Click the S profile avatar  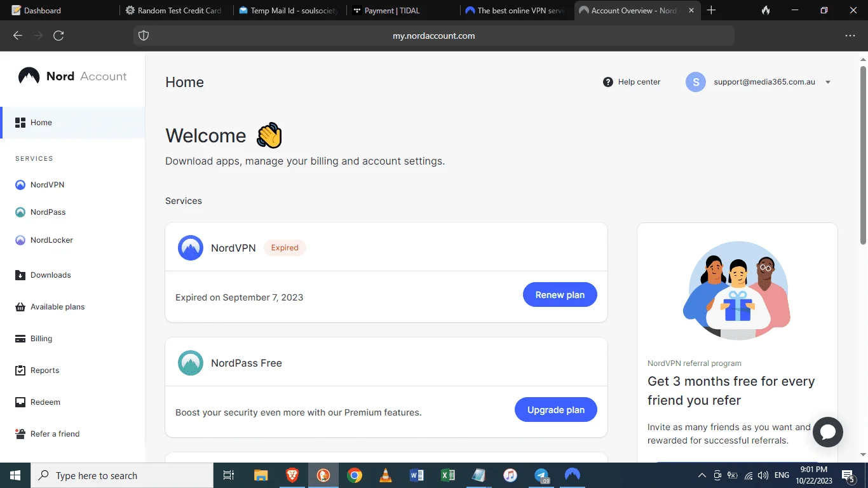(x=696, y=82)
